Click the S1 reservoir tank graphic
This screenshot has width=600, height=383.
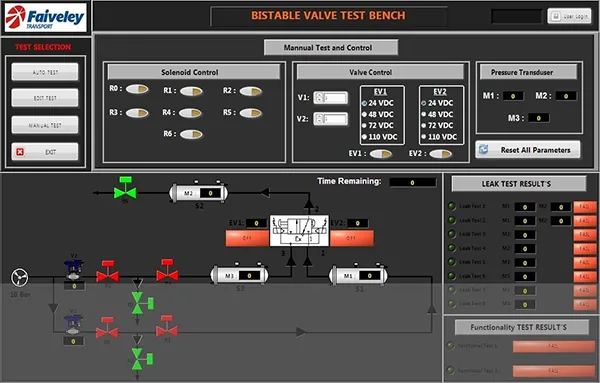(359, 275)
